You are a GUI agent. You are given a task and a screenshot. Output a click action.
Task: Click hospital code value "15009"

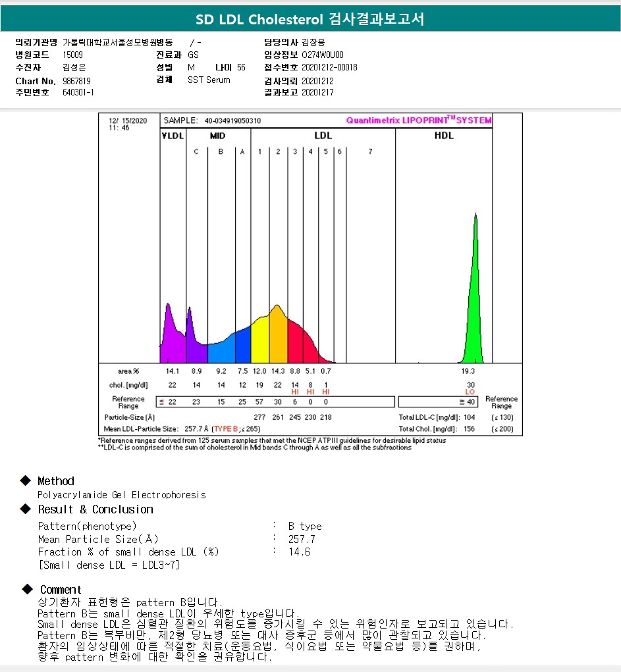tap(72, 55)
